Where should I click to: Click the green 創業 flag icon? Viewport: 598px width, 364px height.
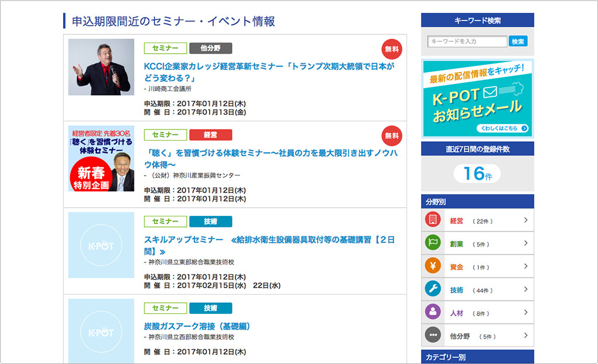point(433,244)
